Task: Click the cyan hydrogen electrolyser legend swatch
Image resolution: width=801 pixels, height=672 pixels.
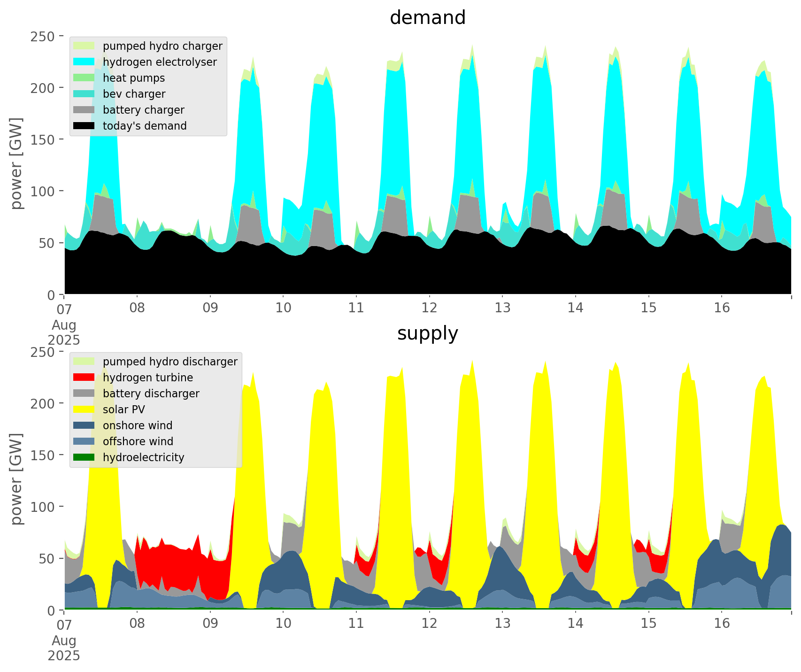Action: [85, 62]
